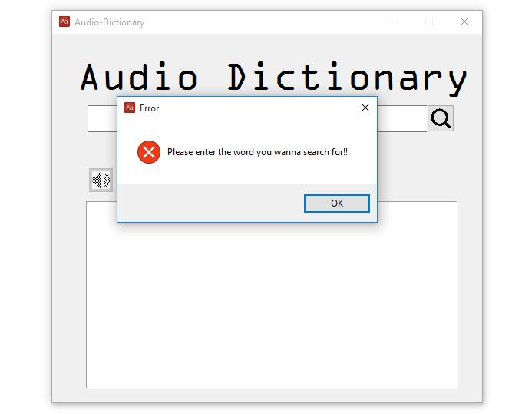The image size is (532, 414).
Task: Click the 'Please enter the word' message text
Action: coord(257,152)
